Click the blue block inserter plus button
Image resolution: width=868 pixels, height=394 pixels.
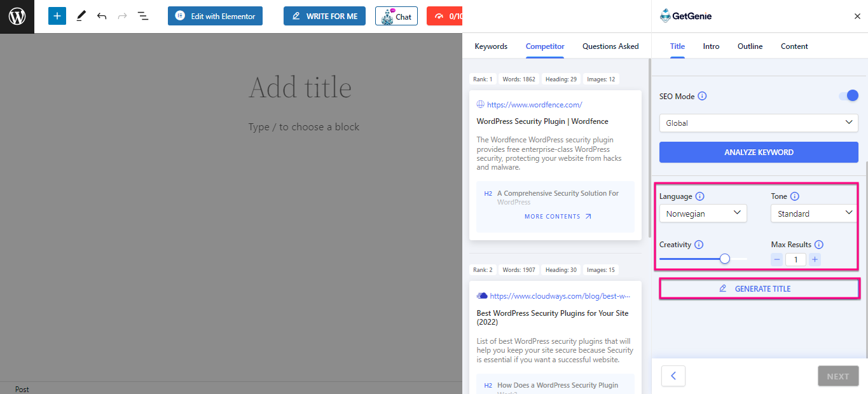tap(57, 16)
